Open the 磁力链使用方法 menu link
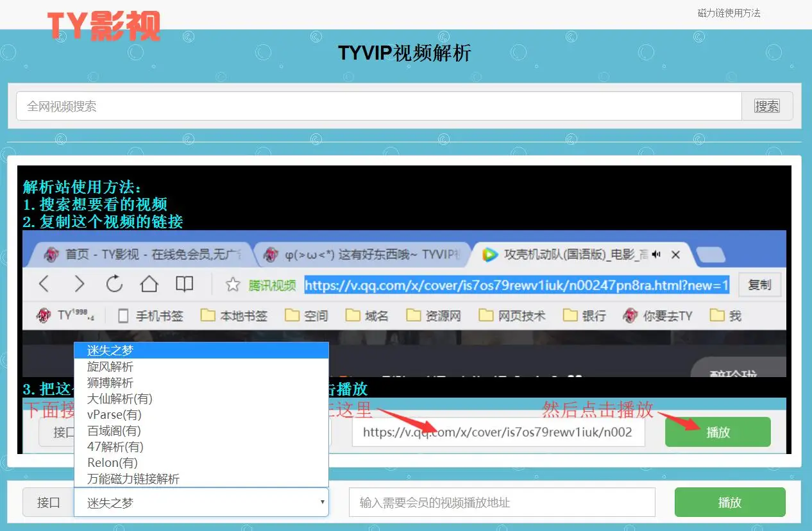Viewport: 812px width, 531px height. coord(728,13)
